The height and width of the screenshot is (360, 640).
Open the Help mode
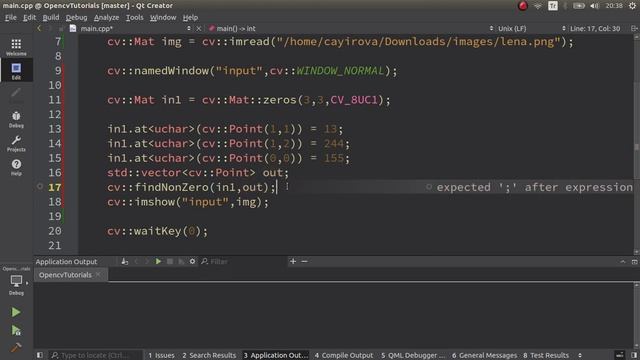coord(16,167)
